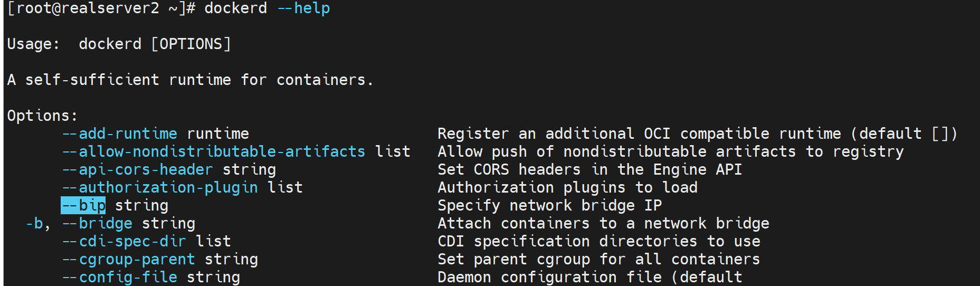The width and height of the screenshot is (980, 286).
Task: Click the --allow-nondistributable-artifacts option
Action: coord(214,151)
